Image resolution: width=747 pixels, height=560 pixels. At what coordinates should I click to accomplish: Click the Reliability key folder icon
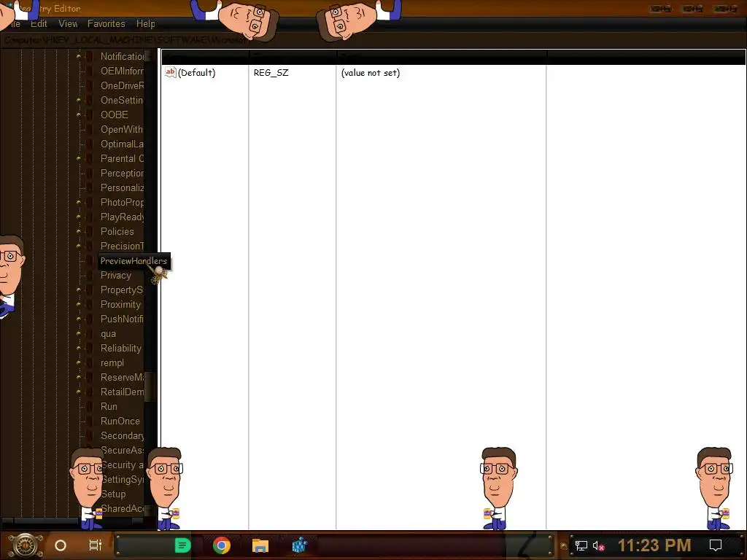(90, 348)
